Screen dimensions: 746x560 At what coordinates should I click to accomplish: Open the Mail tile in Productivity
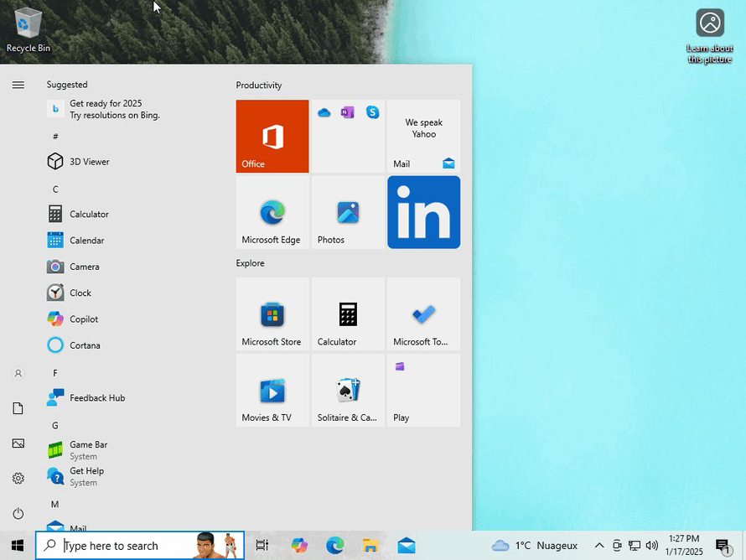424,136
